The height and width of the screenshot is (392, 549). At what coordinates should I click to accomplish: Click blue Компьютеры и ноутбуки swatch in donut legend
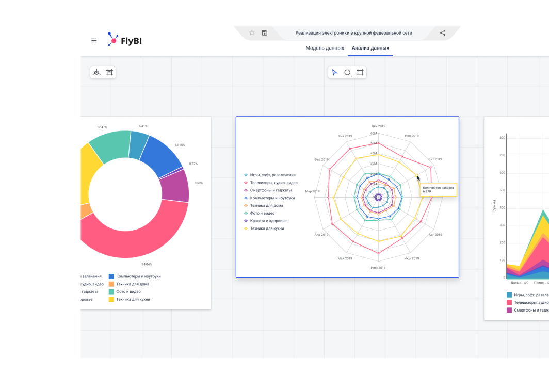[x=111, y=276]
